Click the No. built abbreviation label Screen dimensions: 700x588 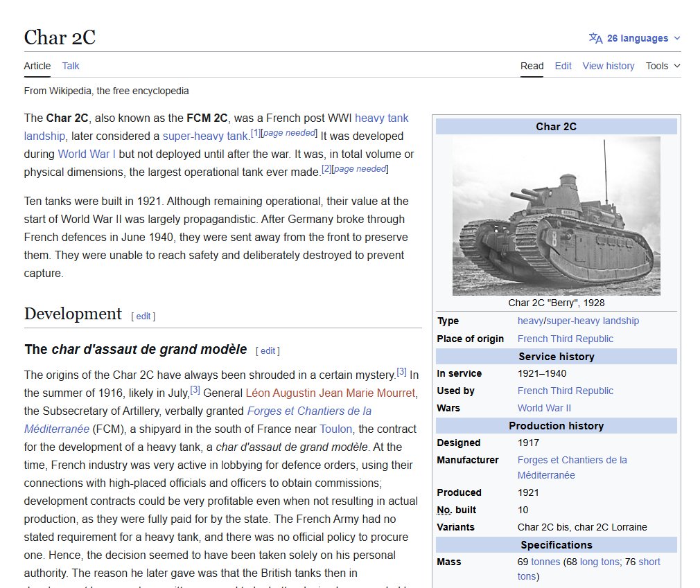click(444, 510)
